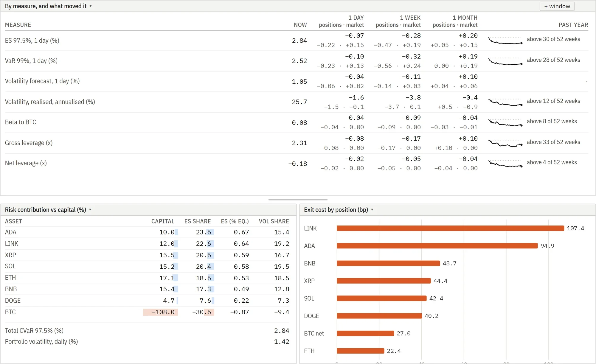Image resolution: width=596 pixels, height=364 pixels.
Task: Click the '+ window' button
Action: pos(557,6)
